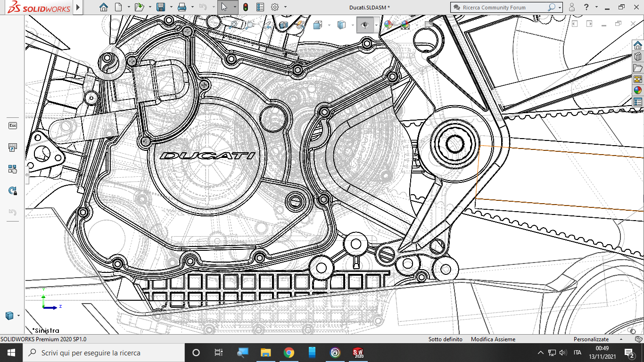Click Zoom to Area magnifier icon
644x362 pixels.
tap(249, 25)
